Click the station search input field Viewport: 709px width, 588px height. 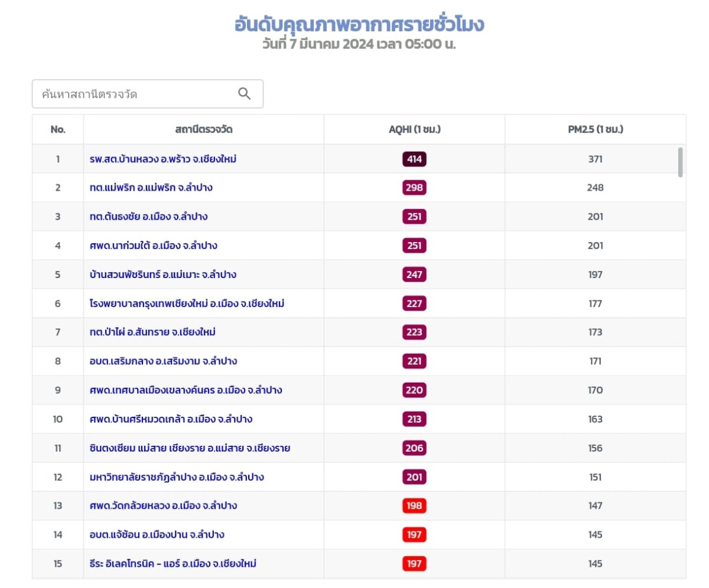pos(136,94)
